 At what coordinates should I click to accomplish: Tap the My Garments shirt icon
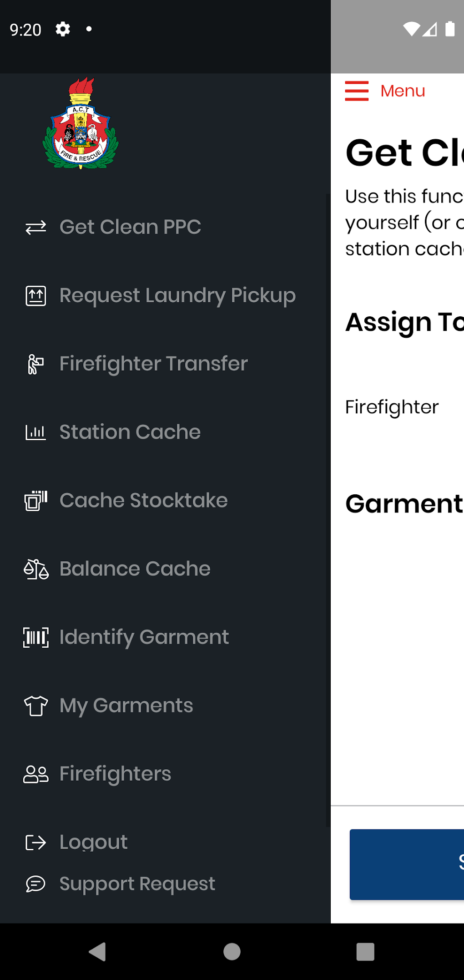pos(35,706)
